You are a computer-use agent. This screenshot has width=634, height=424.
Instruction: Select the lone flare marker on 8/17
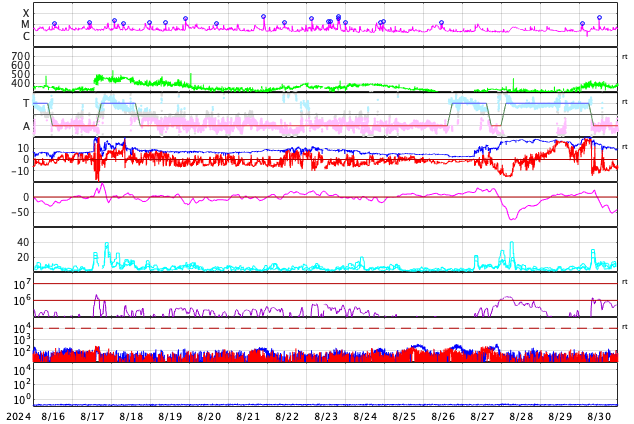click(x=90, y=23)
